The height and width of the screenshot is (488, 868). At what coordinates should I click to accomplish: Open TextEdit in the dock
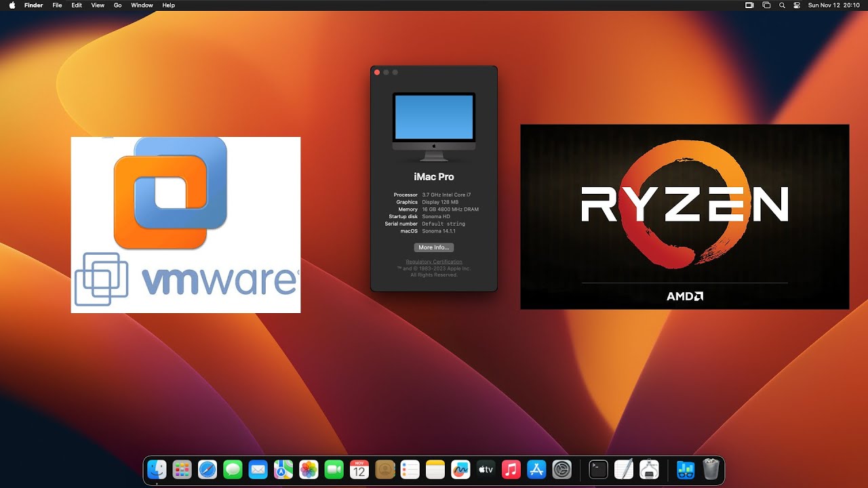[x=624, y=469]
